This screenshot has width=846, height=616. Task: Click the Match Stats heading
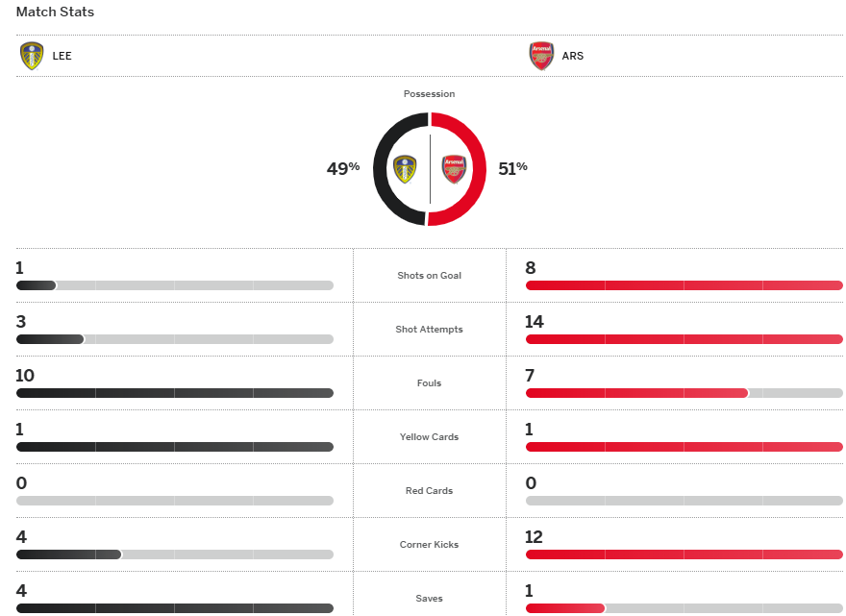[55, 12]
